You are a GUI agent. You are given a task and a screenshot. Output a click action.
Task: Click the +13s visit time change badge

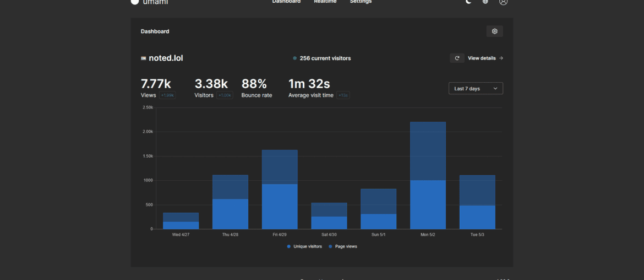343,95
